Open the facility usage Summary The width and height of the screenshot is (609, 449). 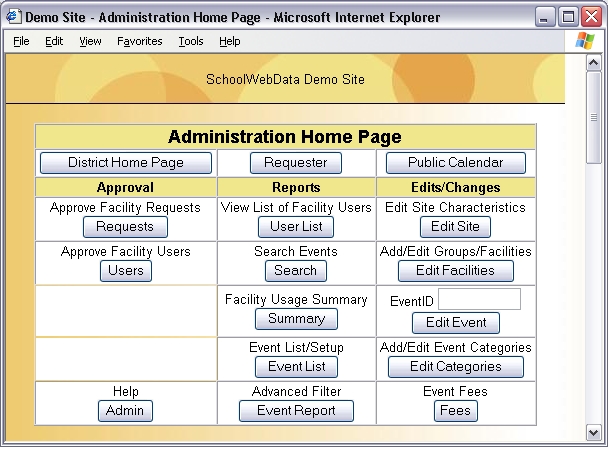[x=296, y=319]
